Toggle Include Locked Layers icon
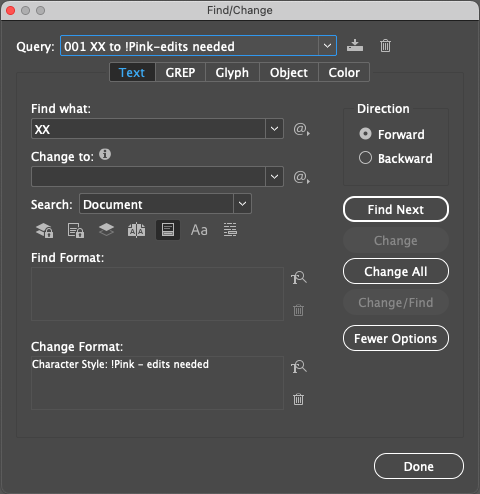This screenshot has height=494, width=480. (45, 230)
